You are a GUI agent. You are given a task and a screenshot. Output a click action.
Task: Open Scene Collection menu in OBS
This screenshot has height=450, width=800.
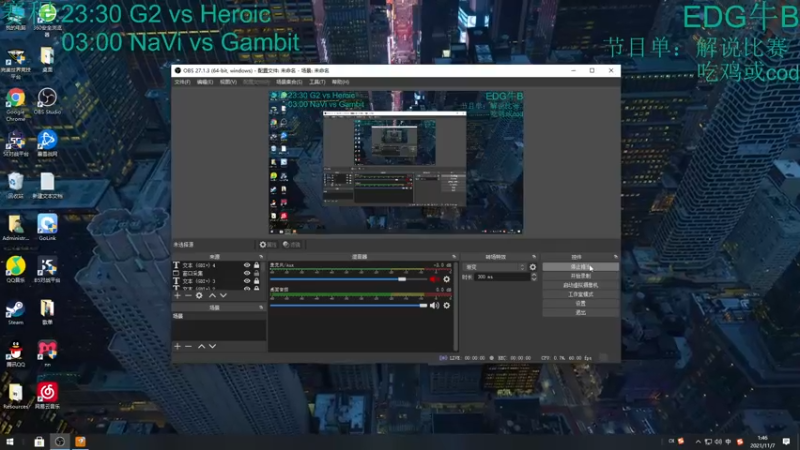[x=289, y=82]
